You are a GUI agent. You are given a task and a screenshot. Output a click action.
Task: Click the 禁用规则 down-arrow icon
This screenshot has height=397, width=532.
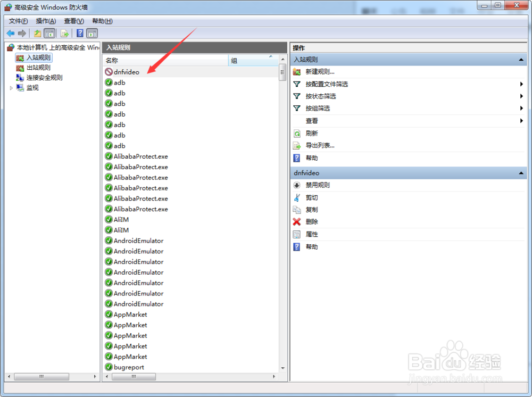tap(297, 185)
